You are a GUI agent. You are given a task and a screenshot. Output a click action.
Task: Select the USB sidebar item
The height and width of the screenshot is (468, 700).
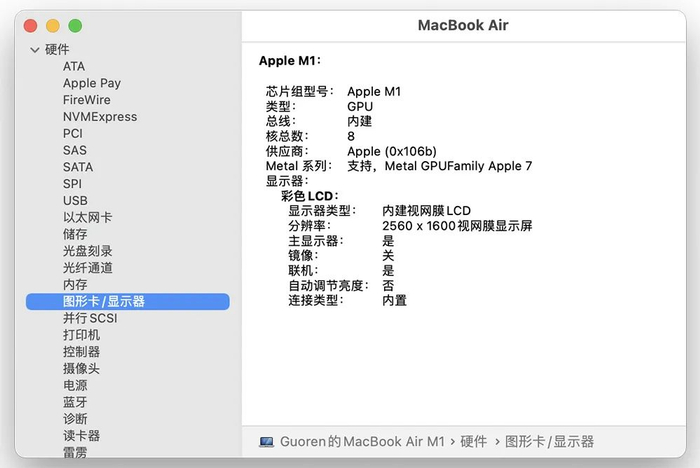(x=75, y=201)
